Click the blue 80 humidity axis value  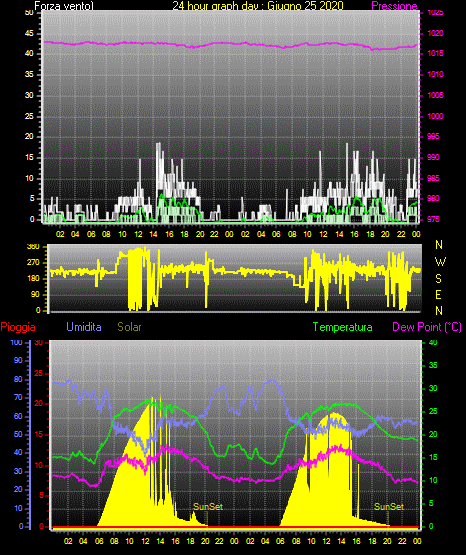18,379
